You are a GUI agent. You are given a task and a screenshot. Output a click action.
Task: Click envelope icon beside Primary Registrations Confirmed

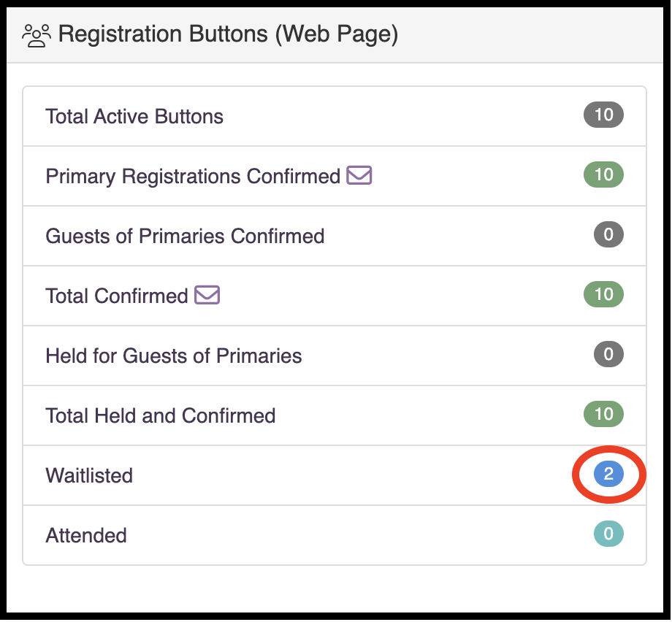click(359, 175)
